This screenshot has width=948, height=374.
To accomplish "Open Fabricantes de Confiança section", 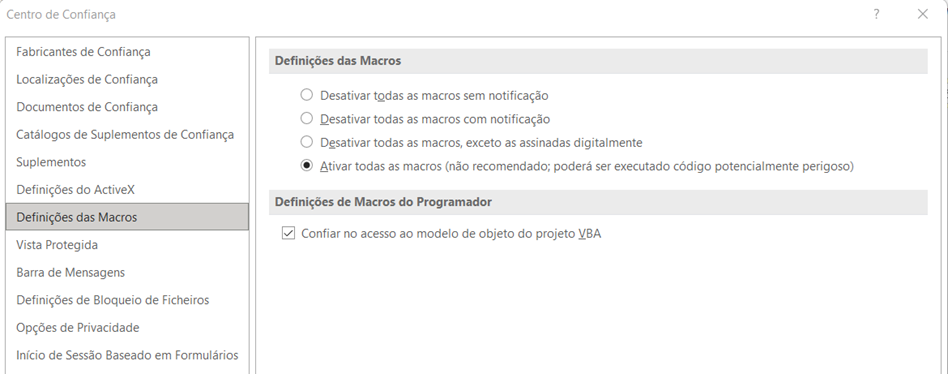I will [127, 52].
